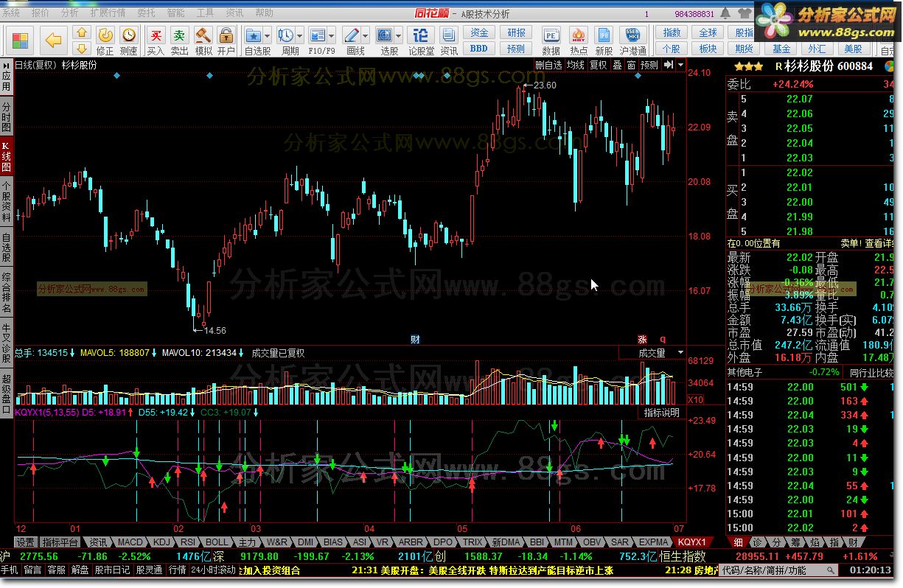The width and height of the screenshot is (903, 588).
Task: Click the 美股 button
Action: coord(853,49)
